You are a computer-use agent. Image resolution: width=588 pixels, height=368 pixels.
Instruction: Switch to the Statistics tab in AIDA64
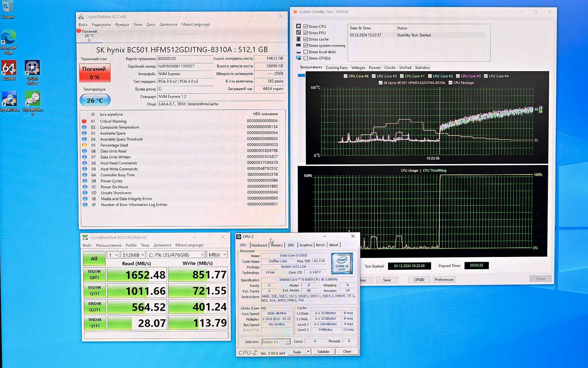[x=422, y=67]
